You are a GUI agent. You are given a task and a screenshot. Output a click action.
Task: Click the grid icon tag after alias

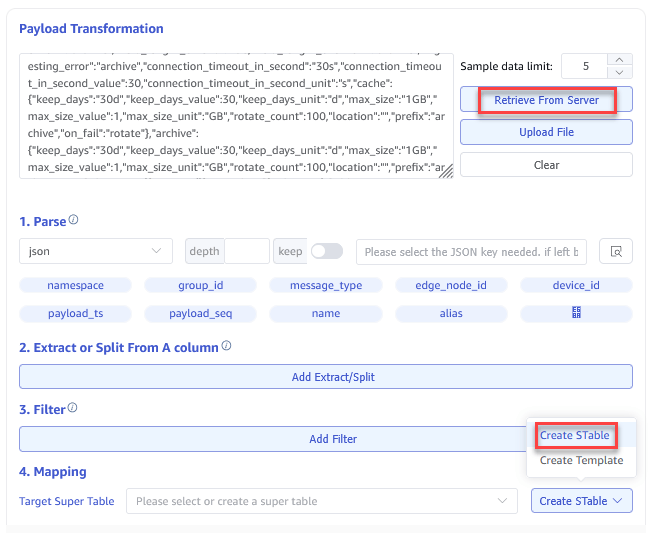[x=576, y=313]
